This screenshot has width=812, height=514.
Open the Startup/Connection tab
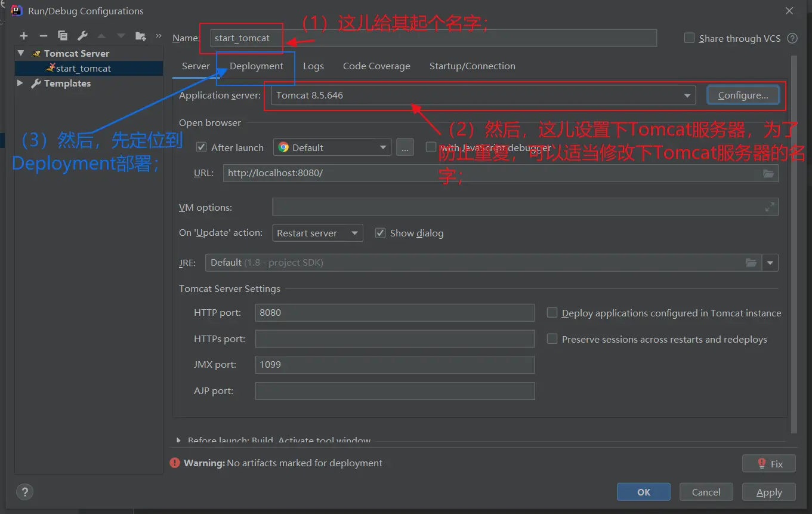pos(472,66)
